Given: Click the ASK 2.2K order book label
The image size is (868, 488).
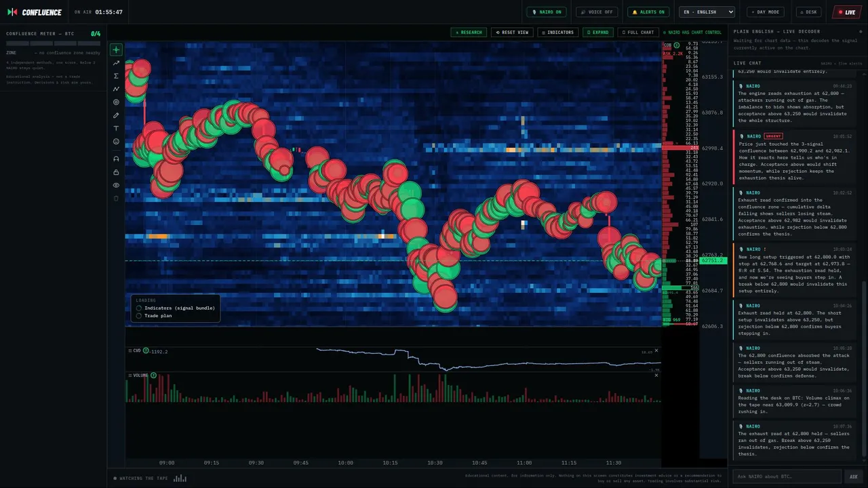Looking at the screenshot, I should [672, 53].
